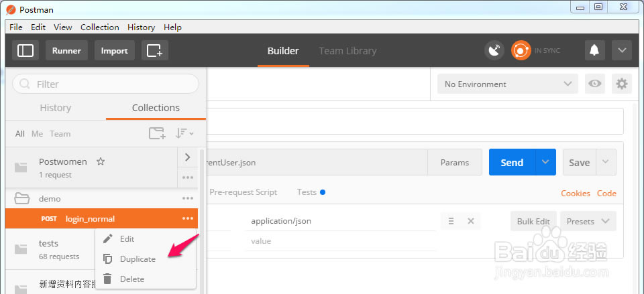Open Postwomen collection more options dots

(188, 177)
